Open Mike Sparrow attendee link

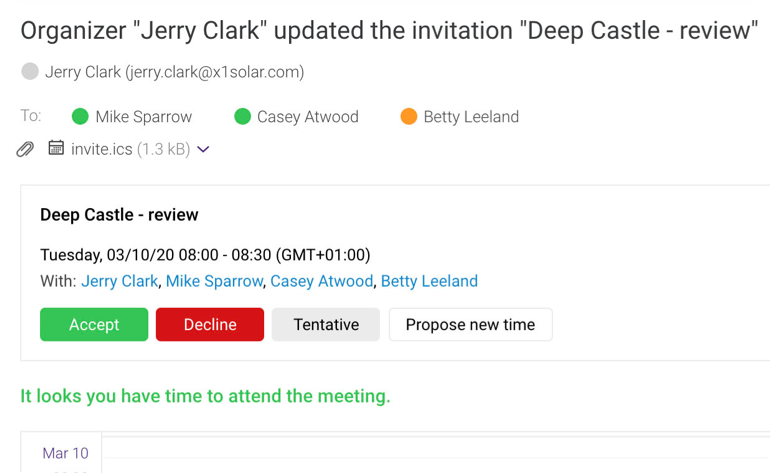pos(214,281)
